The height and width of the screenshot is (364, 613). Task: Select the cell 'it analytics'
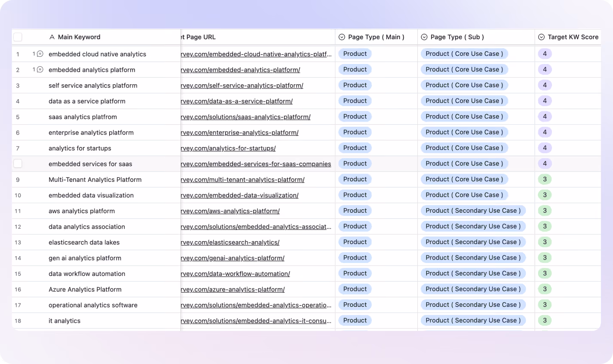[x=64, y=321]
